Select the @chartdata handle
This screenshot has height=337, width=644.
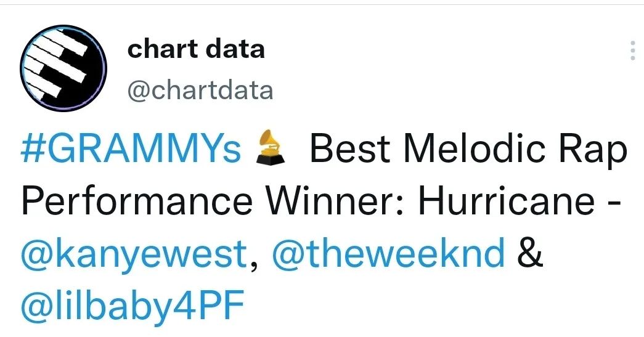pyautogui.click(x=200, y=91)
